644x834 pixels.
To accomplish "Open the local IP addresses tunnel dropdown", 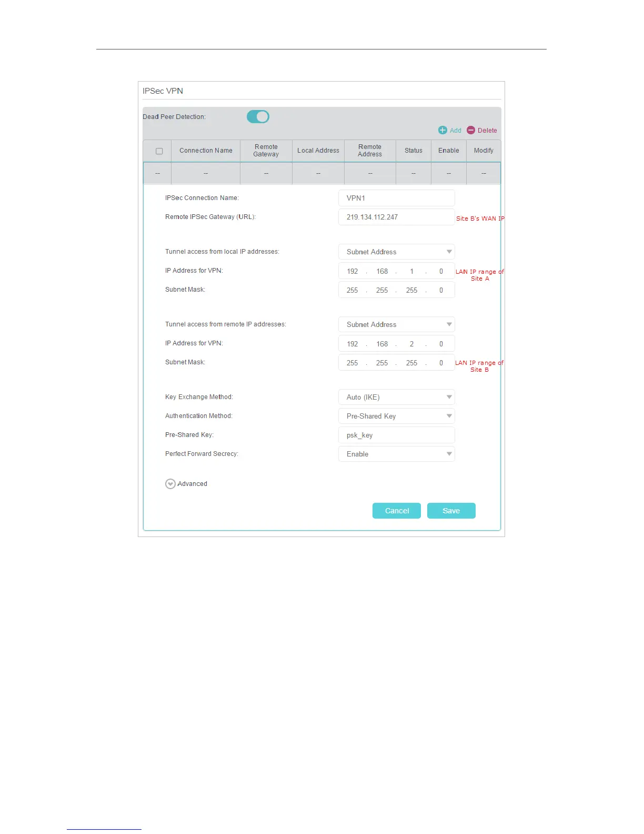I will coord(397,252).
